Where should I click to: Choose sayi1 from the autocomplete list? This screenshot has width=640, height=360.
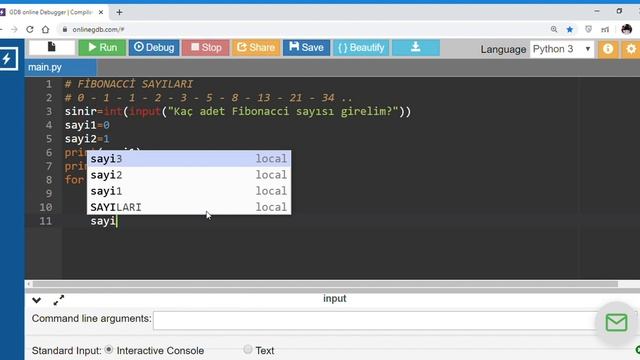click(x=189, y=191)
